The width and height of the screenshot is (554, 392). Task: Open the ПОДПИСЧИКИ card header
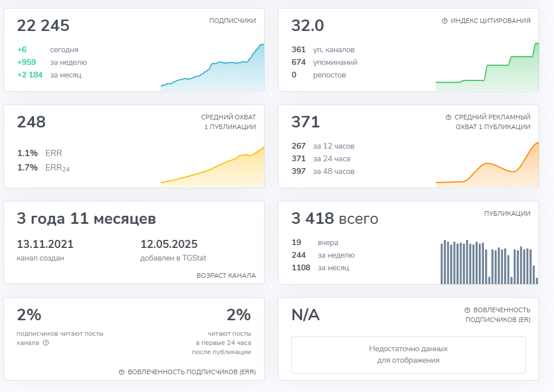[x=232, y=19]
